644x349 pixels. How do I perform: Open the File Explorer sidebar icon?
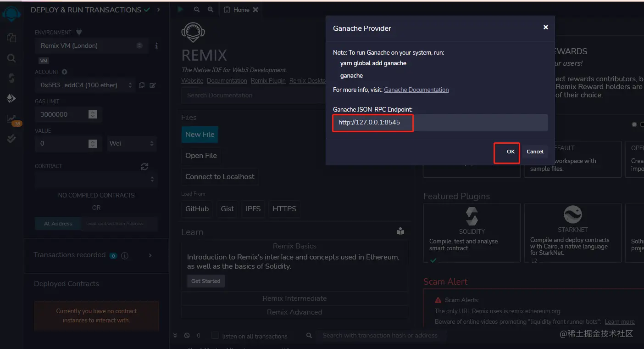11,38
